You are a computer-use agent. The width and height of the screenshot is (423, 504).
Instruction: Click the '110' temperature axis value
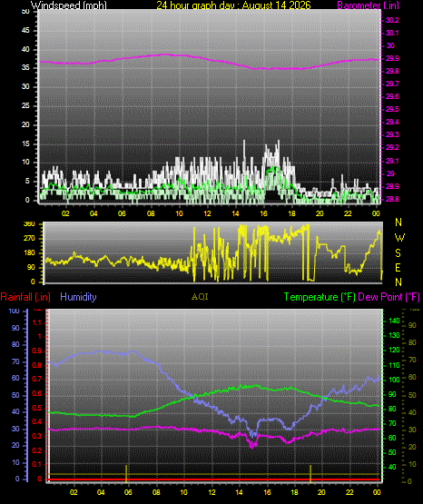394,365
